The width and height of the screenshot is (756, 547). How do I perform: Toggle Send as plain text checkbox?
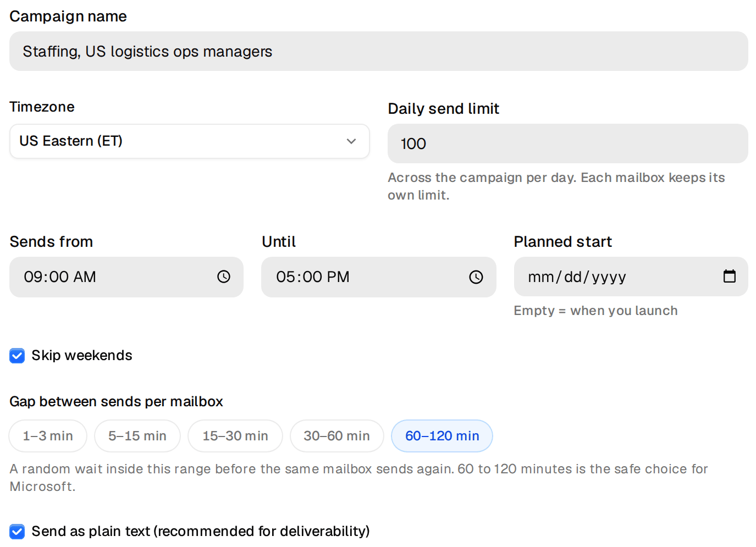17,532
